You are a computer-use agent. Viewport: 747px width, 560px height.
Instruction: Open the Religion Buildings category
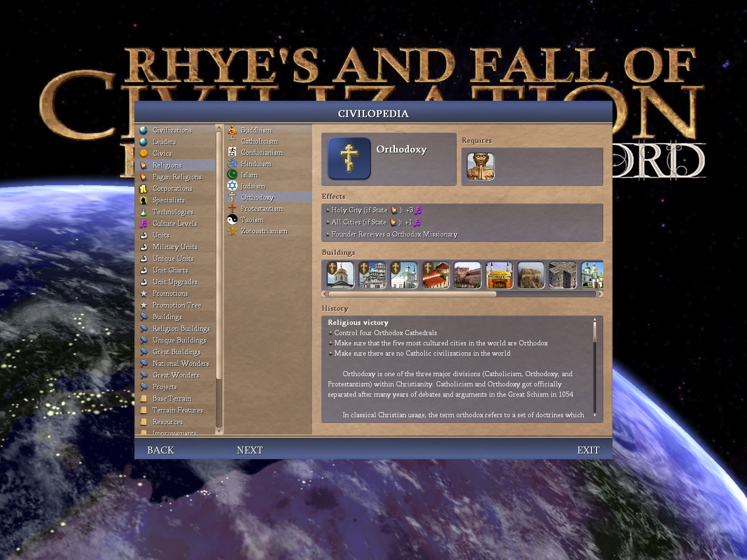[x=176, y=329]
